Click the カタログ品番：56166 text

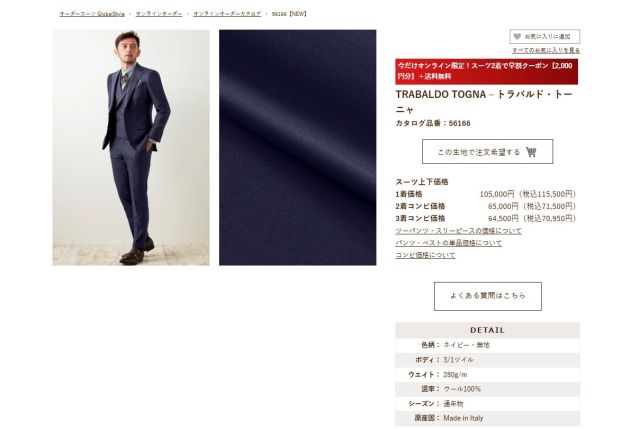coord(433,123)
